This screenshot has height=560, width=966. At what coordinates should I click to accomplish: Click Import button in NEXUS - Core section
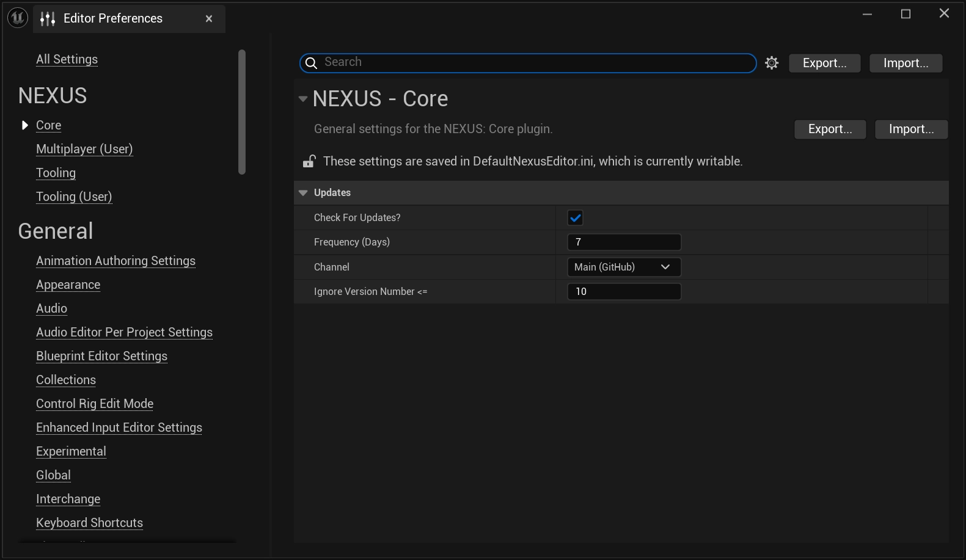[911, 129]
